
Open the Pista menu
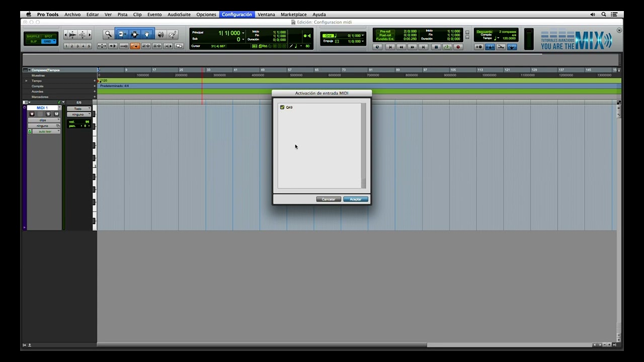[122, 15]
